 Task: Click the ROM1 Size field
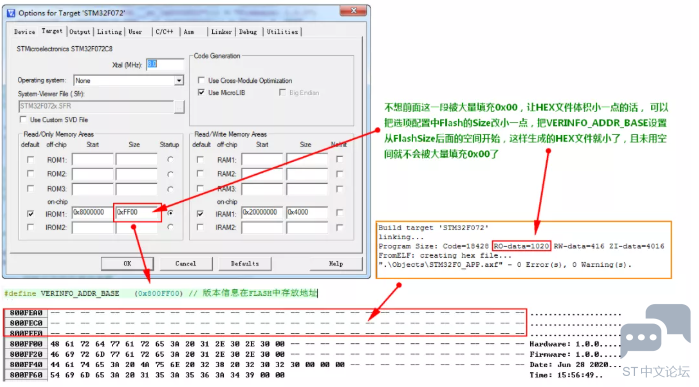[x=136, y=160]
